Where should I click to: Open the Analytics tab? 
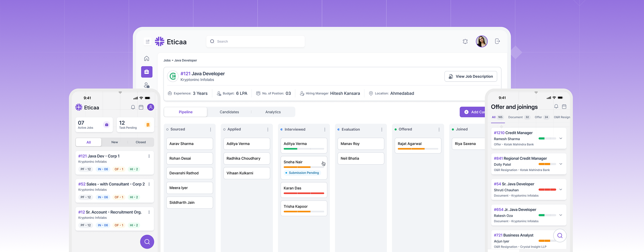[273, 112]
